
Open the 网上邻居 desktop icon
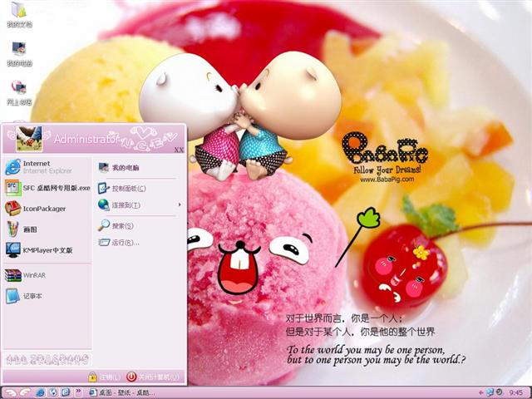(19, 92)
